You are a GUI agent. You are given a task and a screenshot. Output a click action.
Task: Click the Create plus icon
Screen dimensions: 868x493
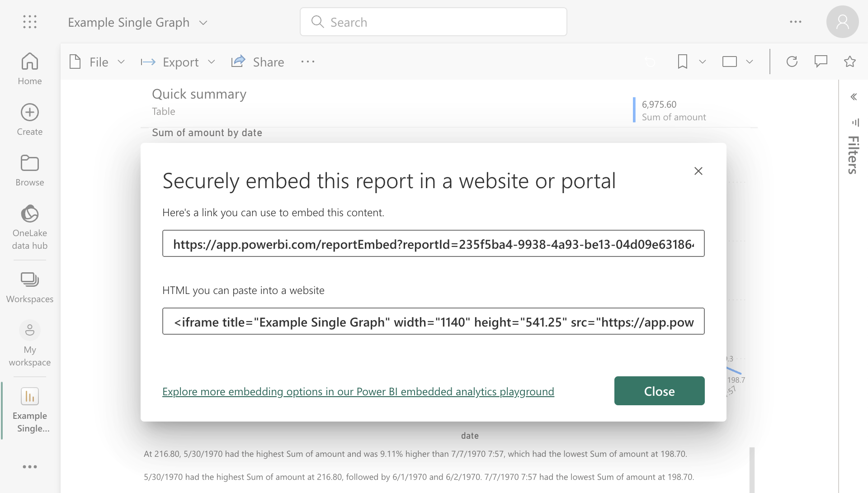coord(30,113)
